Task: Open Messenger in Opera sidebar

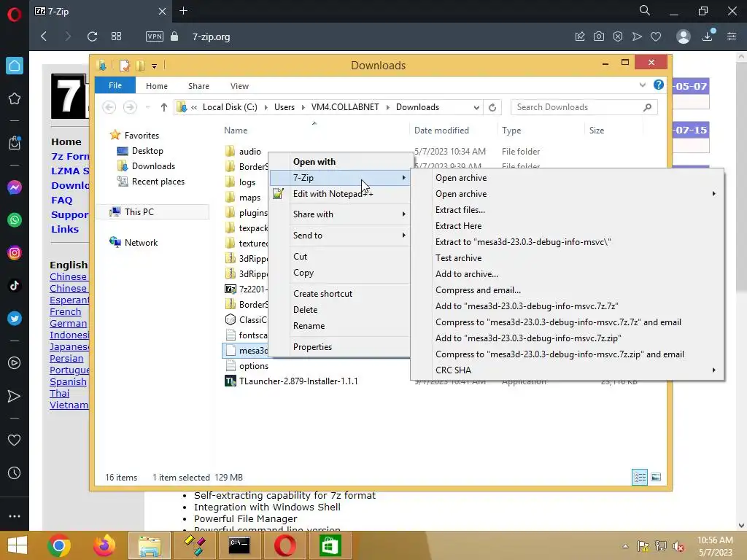Action: pyautogui.click(x=15, y=187)
